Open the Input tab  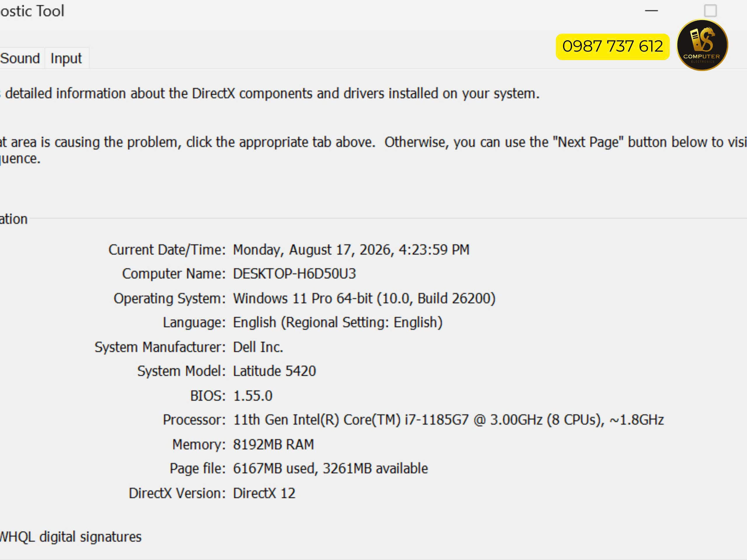coord(66,58)
